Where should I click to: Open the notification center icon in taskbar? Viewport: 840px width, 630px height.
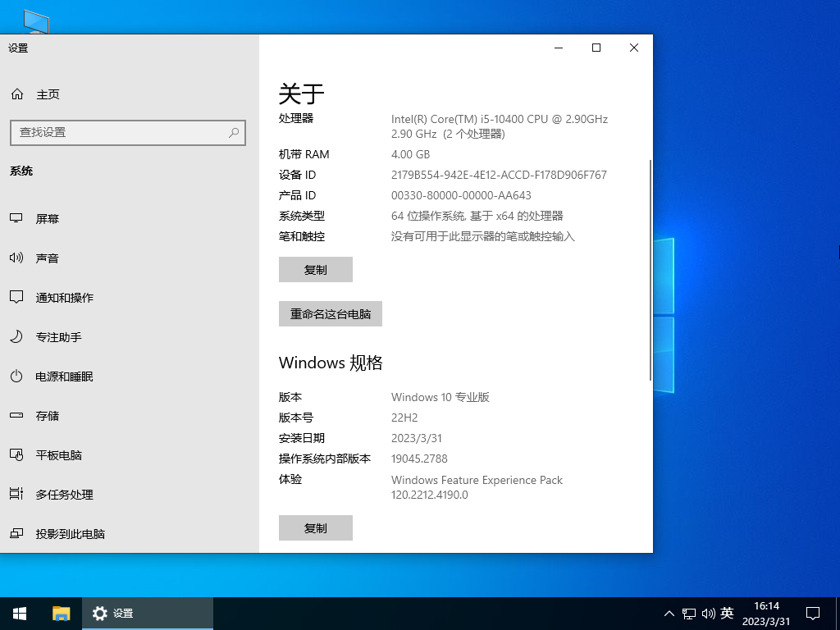tap(813, 613)
